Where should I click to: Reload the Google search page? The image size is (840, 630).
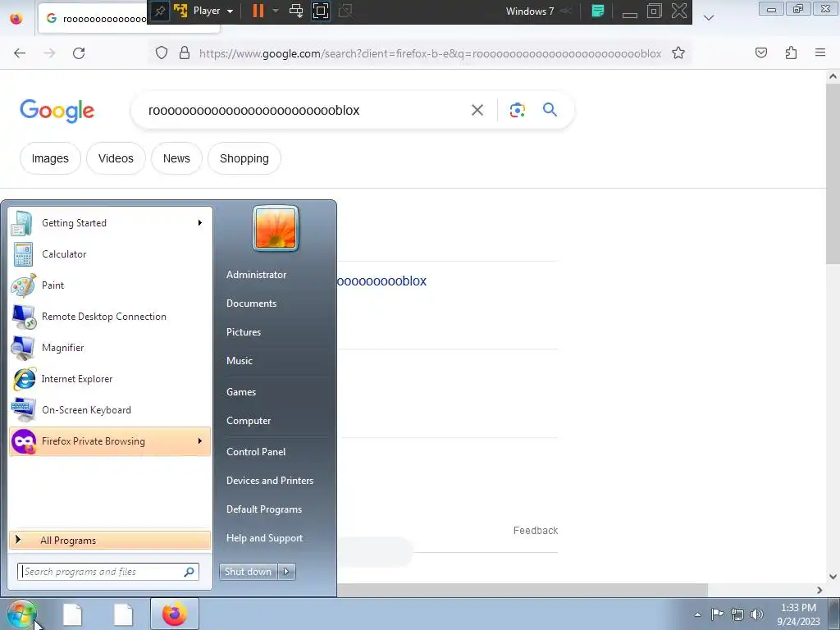point(79,53)
